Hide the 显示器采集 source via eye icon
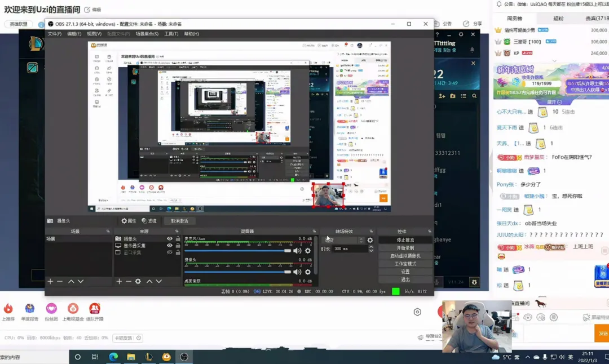This screenshot has height=364, width=609. (170, 246)
